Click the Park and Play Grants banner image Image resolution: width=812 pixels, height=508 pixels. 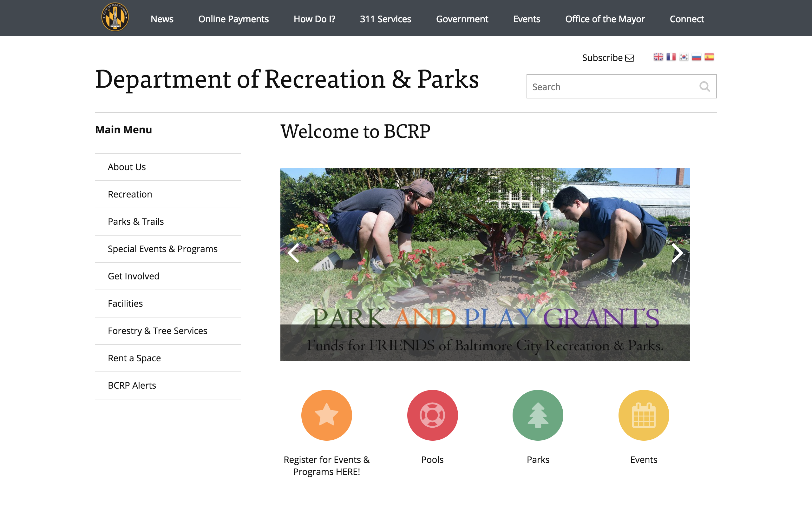485,265
